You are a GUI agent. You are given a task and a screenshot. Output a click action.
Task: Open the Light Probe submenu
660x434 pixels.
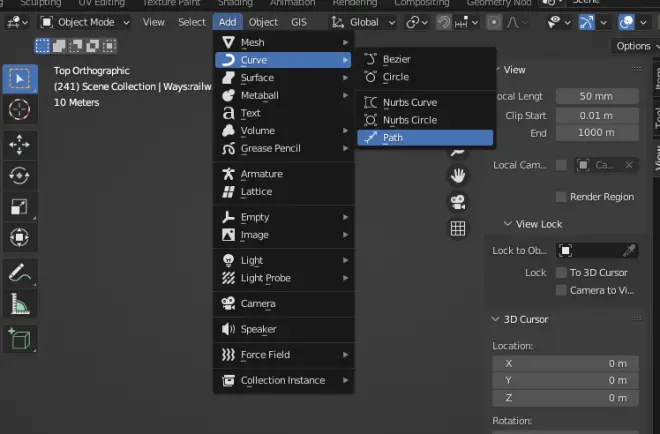point(284,278)
